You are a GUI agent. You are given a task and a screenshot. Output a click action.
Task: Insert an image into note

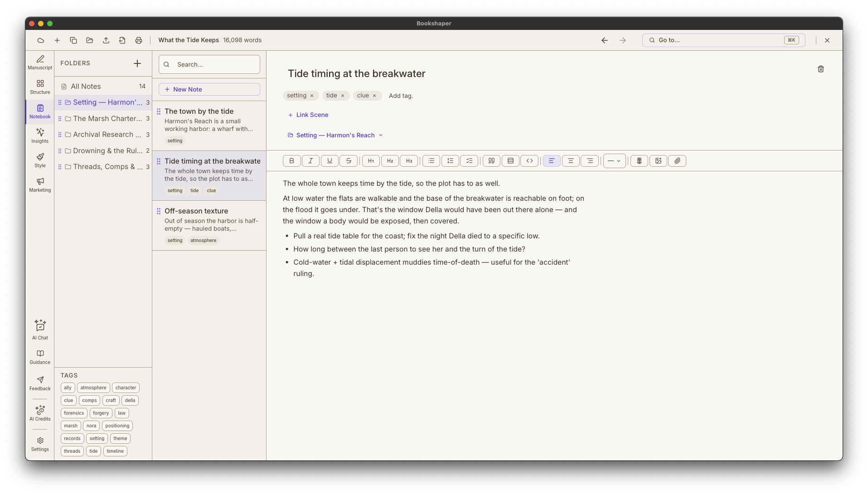[658, 161]
